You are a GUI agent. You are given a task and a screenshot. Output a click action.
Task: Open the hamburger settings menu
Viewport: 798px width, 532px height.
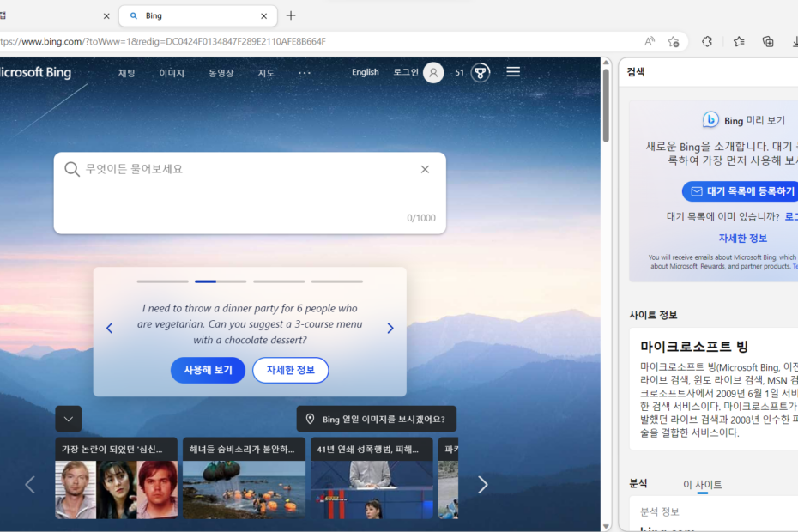pos(513,72)
